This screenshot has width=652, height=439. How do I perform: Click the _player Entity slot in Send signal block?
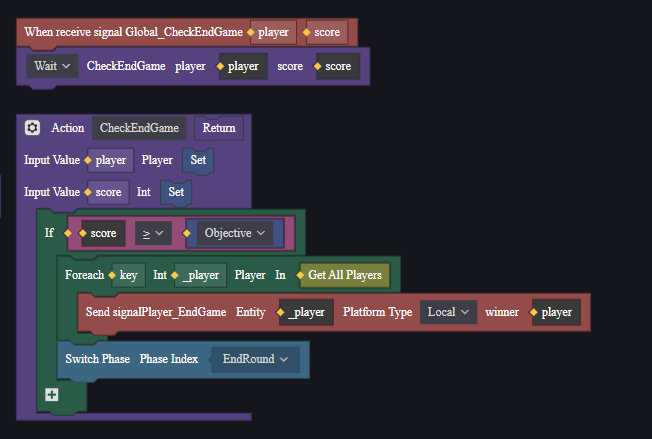307,312
